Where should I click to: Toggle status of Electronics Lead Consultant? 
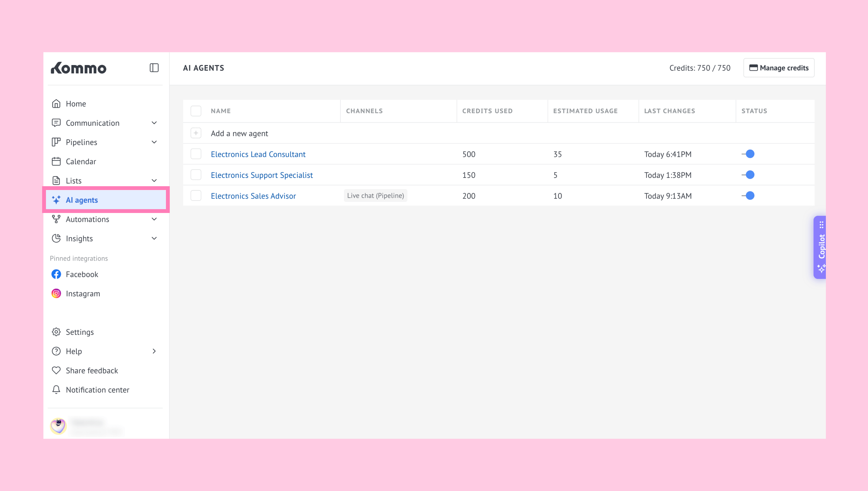[x=748, y=154]
